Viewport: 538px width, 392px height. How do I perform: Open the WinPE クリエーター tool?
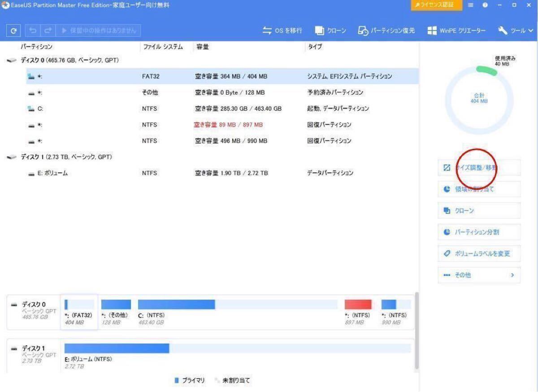click(456, 31)
